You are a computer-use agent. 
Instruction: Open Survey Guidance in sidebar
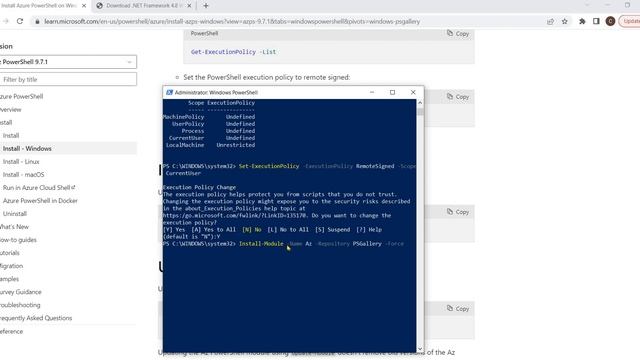[x=20, y=292]
